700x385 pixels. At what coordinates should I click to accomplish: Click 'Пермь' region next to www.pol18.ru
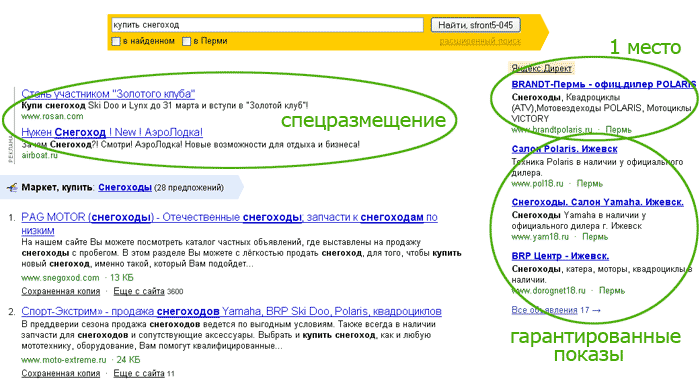(x=590, y=184)
